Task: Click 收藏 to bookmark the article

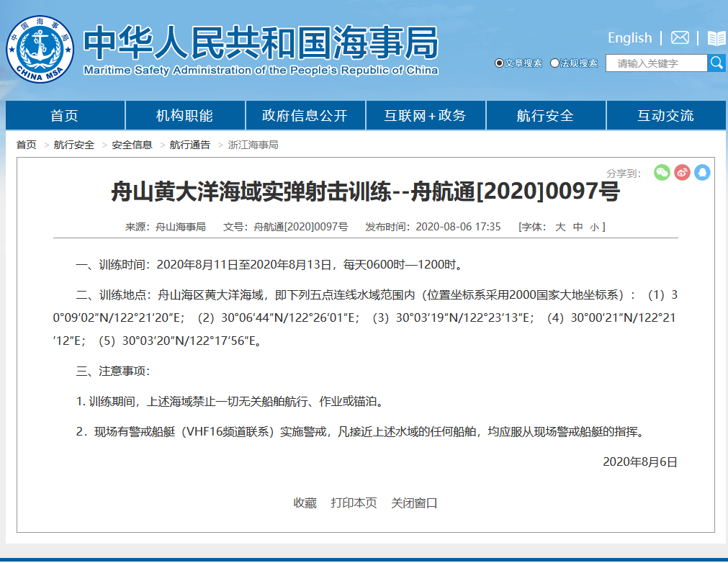Action: pyautogui.click(x=305, y=503)
